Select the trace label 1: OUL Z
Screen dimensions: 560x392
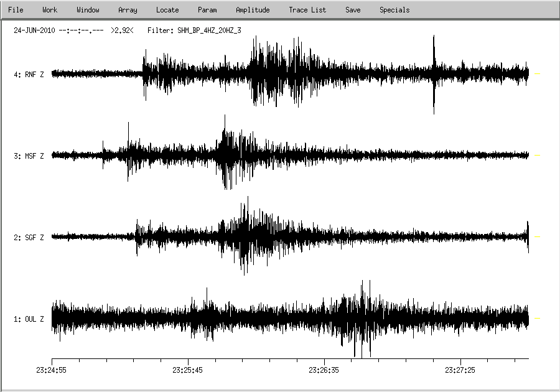tap(29, 319)
